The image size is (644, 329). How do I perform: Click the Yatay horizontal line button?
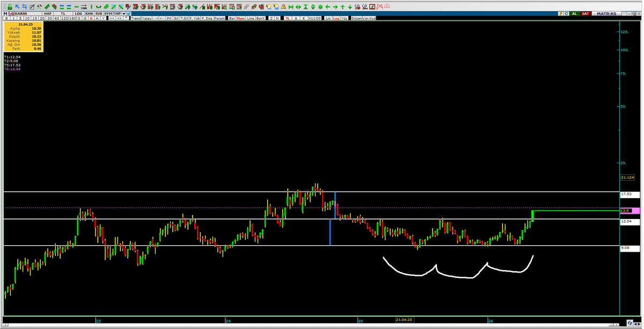tap(147, 18)
